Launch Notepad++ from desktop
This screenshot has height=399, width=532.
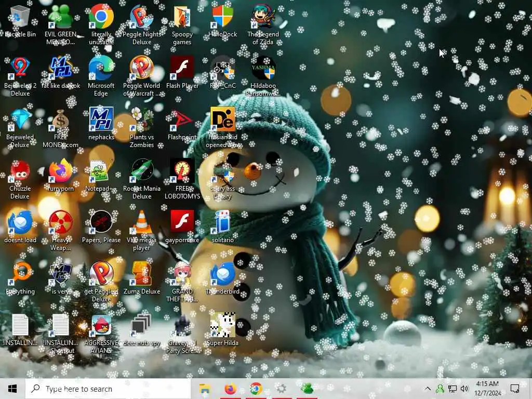click(x=101, y=176)
